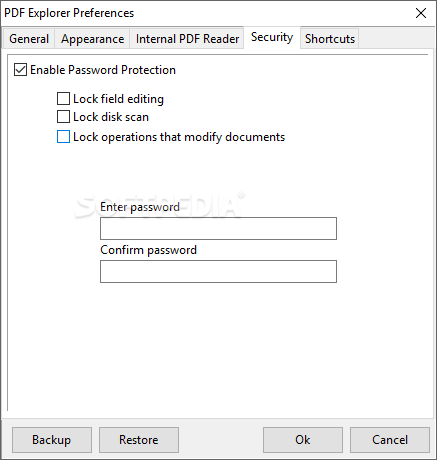The height and width of the screenshot is (460, 437).
Task: Click the Restore button
Action: pyautogui.click(x=139, y=440)
